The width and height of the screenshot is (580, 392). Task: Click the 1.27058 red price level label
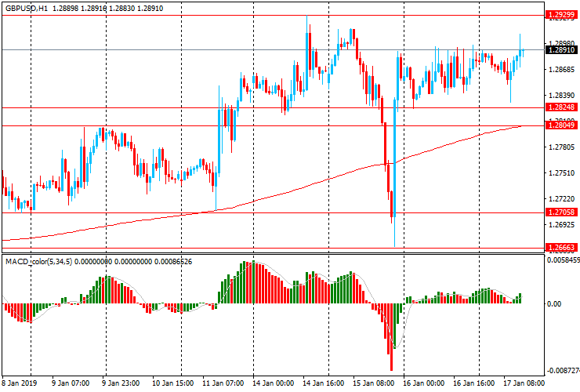[x=561, y=212]
